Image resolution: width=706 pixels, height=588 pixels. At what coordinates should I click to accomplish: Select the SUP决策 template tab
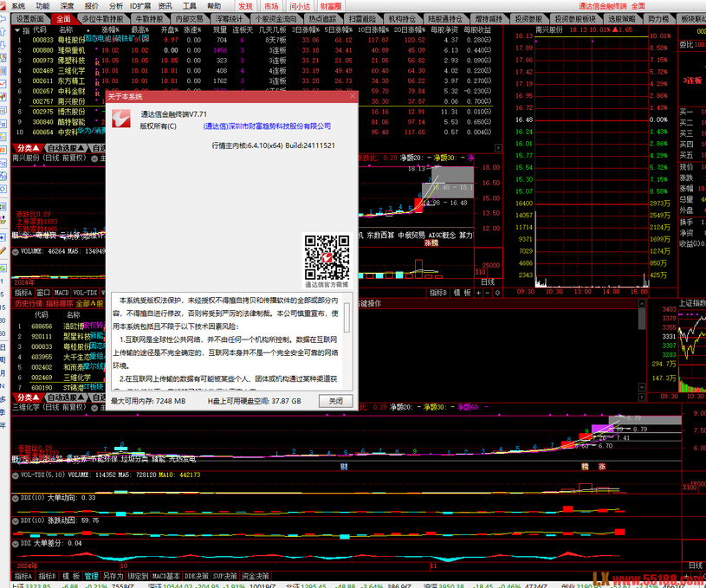(224, 576)
